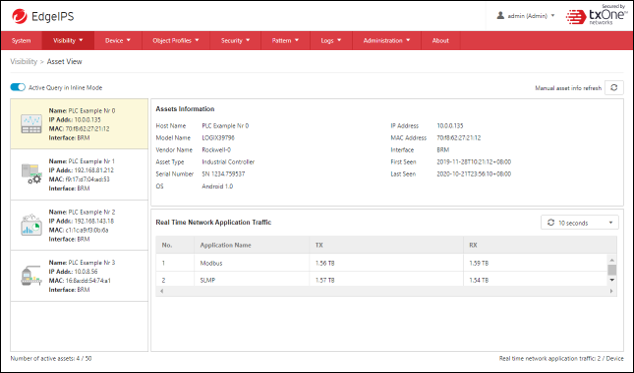Image resolution: width=634 pixels, height=373 pixels.
Task: Open the System menu item
Action: point(21,40)
